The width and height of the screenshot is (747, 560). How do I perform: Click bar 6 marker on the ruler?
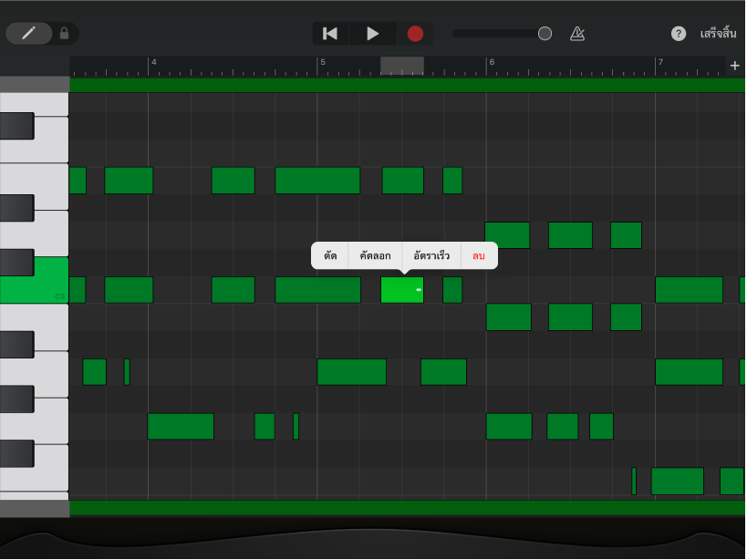click(492, 62)
